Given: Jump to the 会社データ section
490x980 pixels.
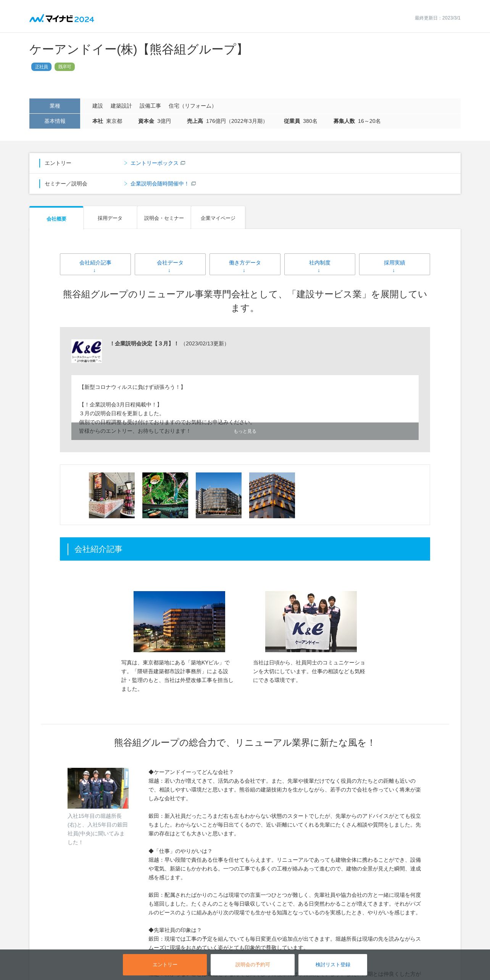Looking at the screenshot, I should [x=170, y=264].
